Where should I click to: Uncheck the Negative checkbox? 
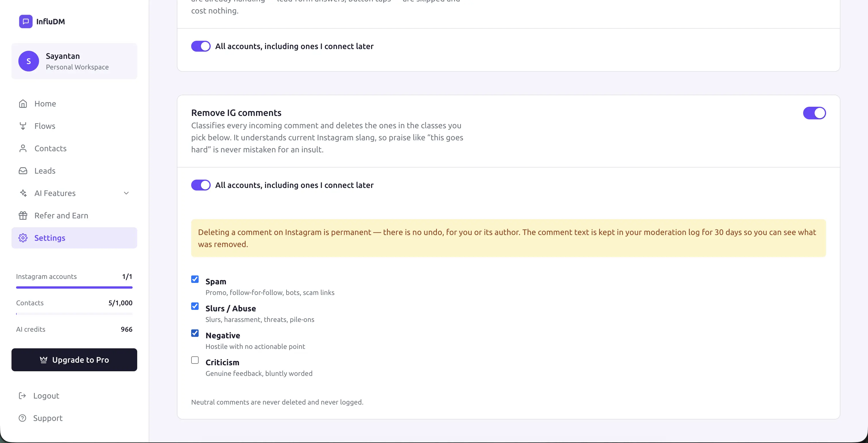(x=195, y=333)
